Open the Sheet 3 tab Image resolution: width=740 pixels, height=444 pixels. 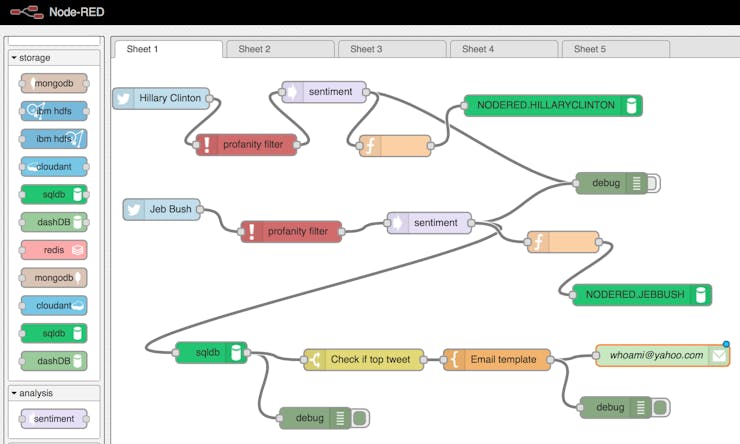click(392, 49)
